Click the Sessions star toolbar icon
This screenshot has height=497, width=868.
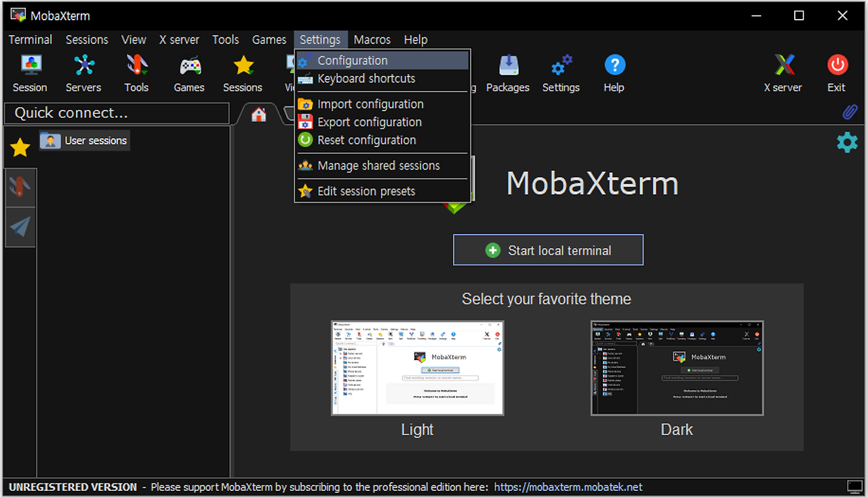243,73
